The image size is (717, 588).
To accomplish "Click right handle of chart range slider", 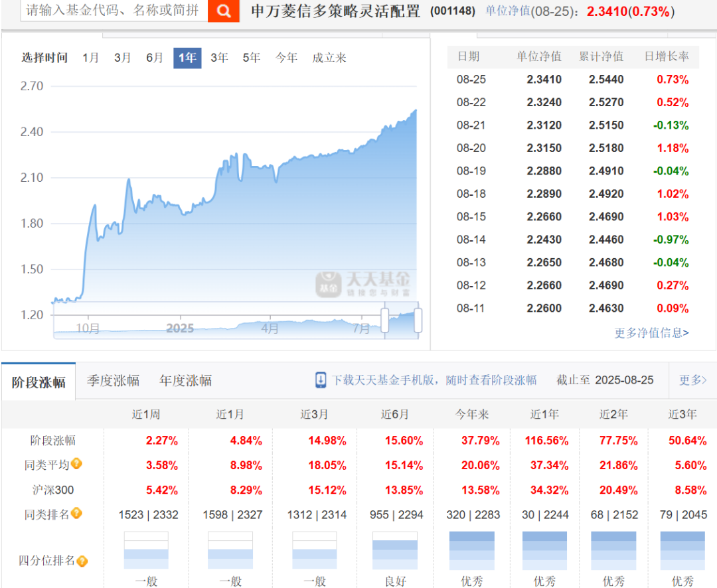I will [418, 320].
